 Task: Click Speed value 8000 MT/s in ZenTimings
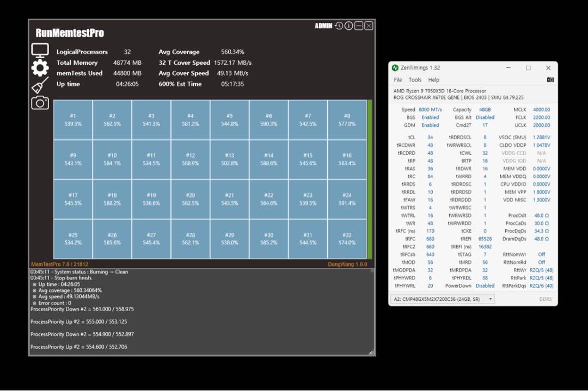click(430, 110)
